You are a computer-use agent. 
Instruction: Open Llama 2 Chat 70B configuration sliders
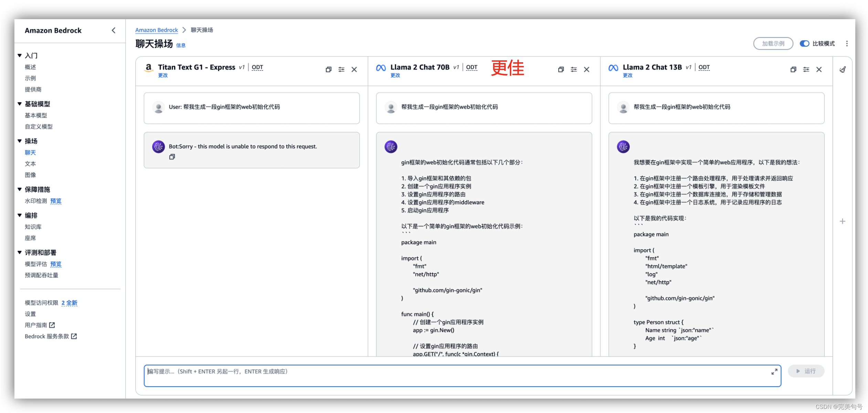[573, 70]
